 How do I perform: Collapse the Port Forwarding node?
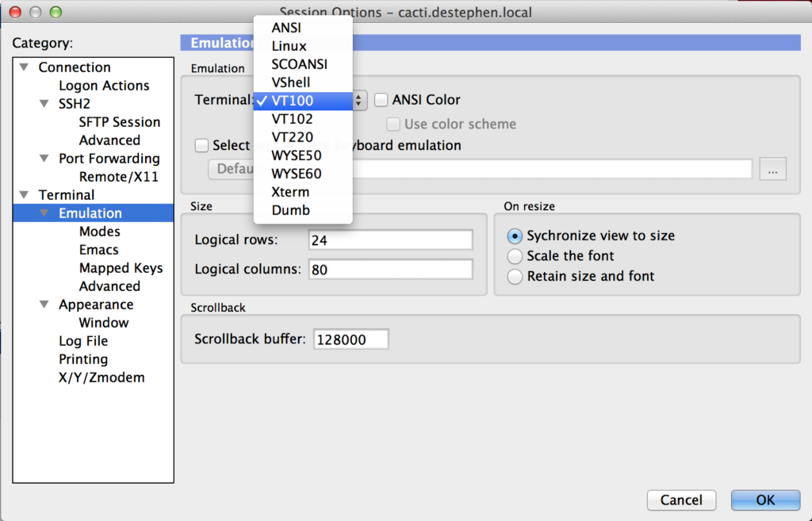click(44, 158)
